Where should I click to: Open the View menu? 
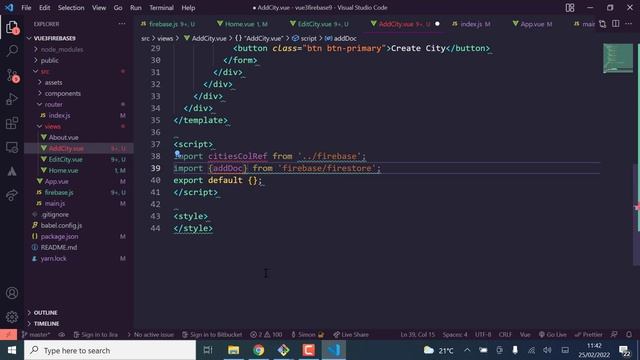pyautogui.click(x=99, y=8)
